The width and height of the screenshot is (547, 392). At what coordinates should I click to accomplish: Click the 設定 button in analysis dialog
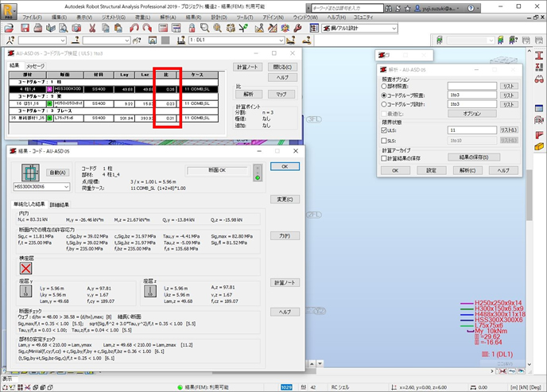(x=431, y=170)
